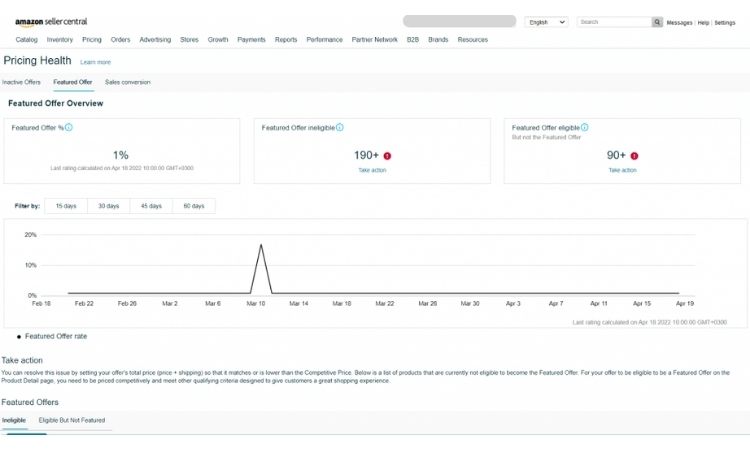The width and height of the screenshot is (750, 450).
Task: Click info icon beside Featured Offer eligible
Action: [585, 127]
